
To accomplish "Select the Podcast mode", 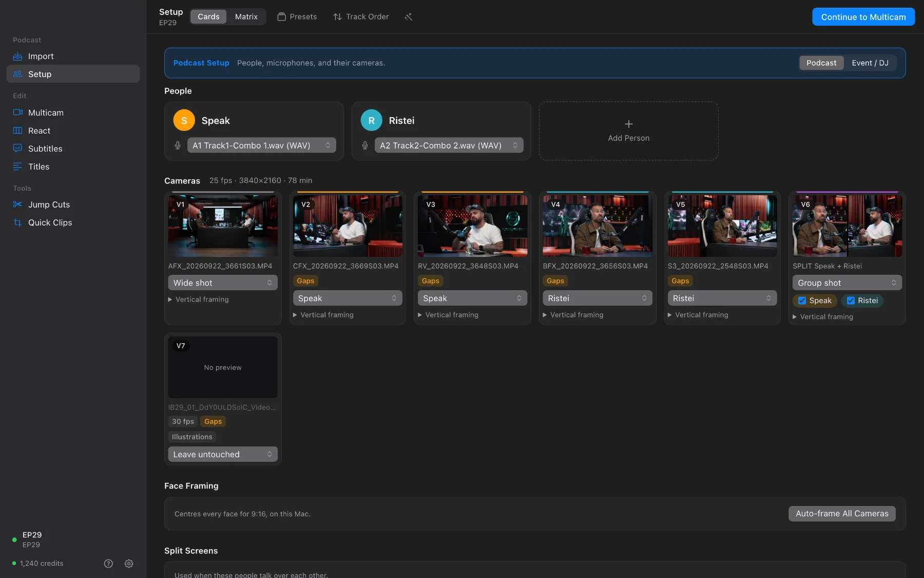I will (821, 63).
